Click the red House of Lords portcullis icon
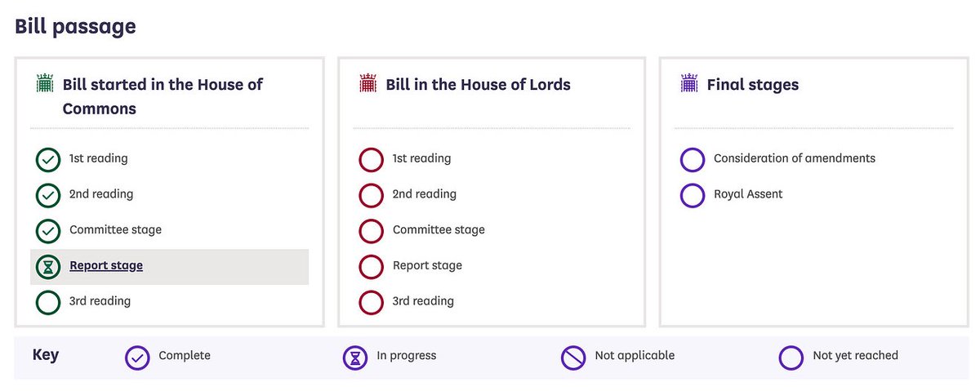The height and width of the screenshot is (391, 980). tap(367, 84)
